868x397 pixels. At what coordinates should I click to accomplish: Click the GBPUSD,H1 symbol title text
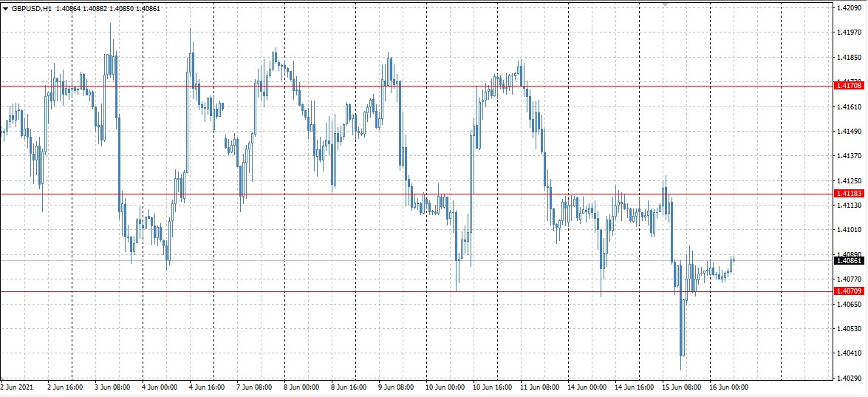(31, 8)
